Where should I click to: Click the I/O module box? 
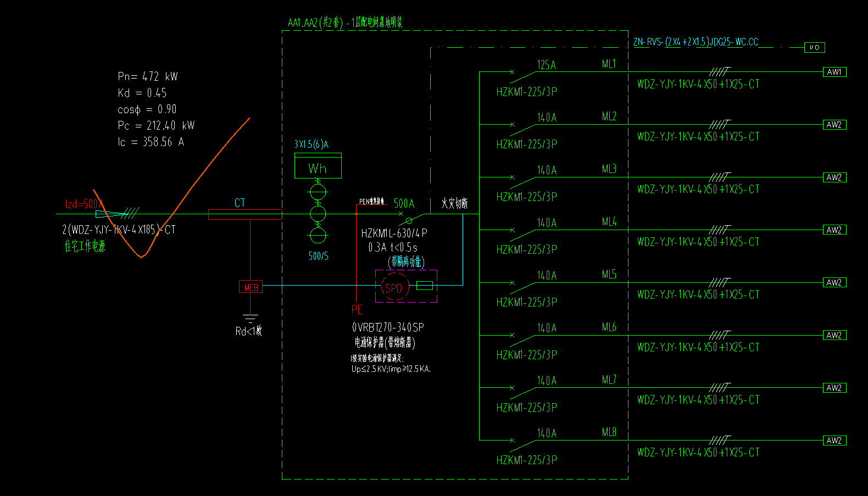click(x=814, y=47)
